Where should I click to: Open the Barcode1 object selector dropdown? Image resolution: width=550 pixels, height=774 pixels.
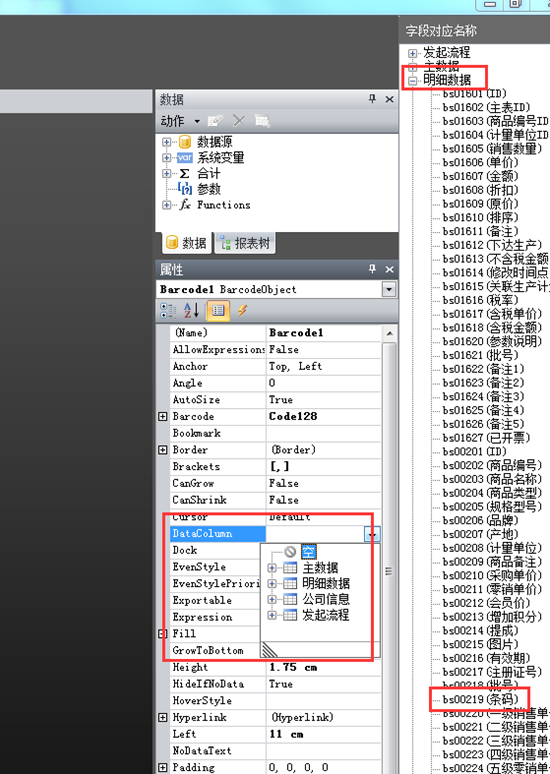point(389,290)
